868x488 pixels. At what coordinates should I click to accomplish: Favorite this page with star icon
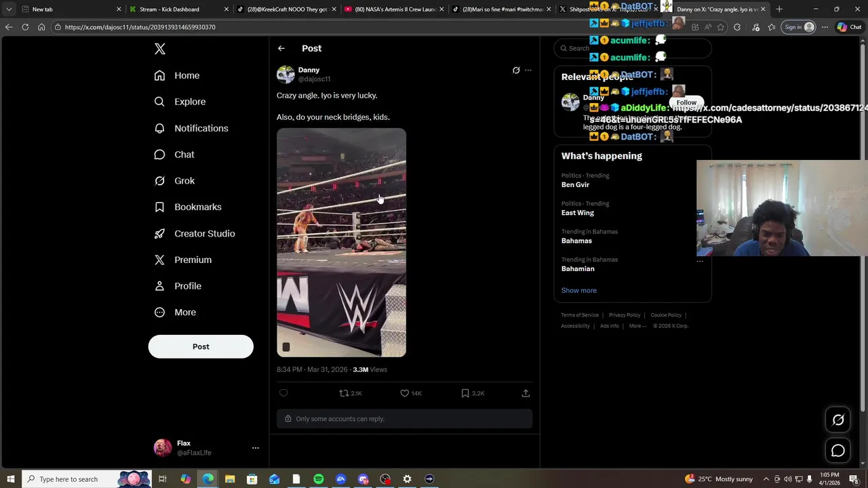coord(720,27)
